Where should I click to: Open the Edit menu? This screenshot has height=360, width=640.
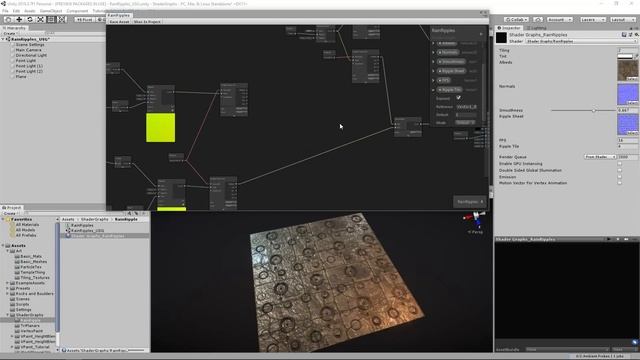(16, 11)
